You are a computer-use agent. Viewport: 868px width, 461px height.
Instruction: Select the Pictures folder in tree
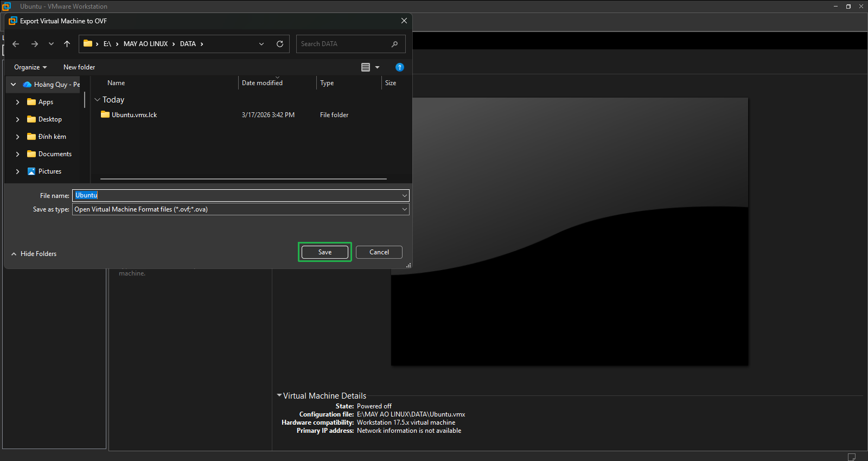pyautogui.click(x=44, y=171)
